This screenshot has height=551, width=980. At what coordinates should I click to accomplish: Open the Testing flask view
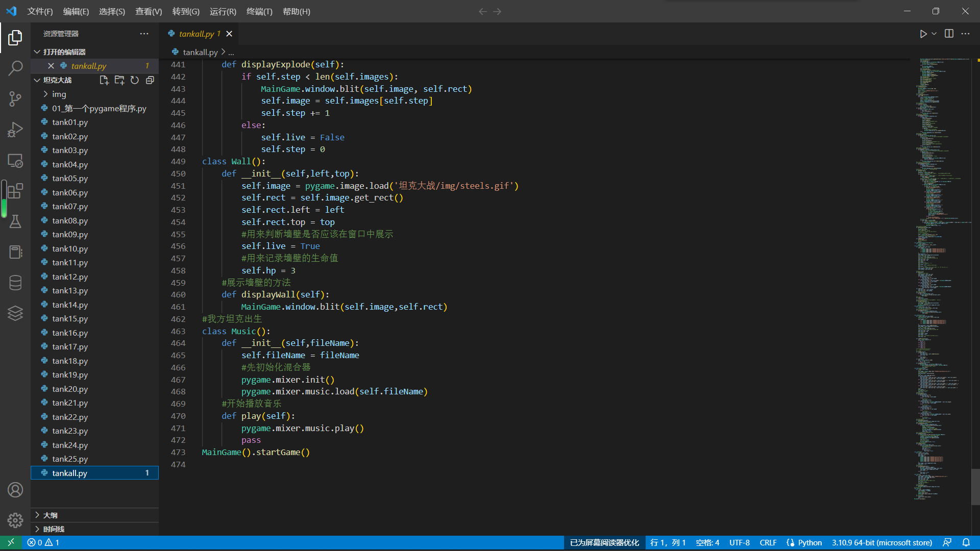coord(15,221)
